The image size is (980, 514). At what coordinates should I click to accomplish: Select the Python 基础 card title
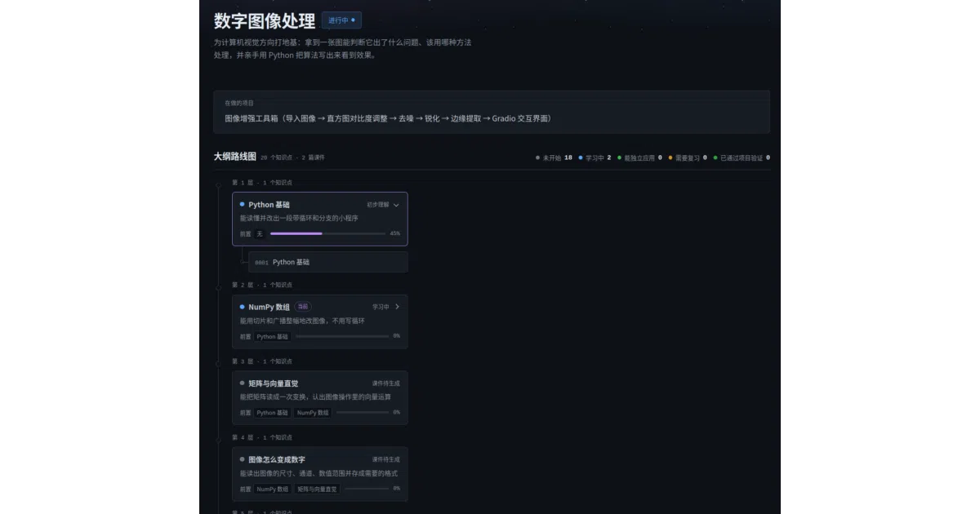pos(269,205)
